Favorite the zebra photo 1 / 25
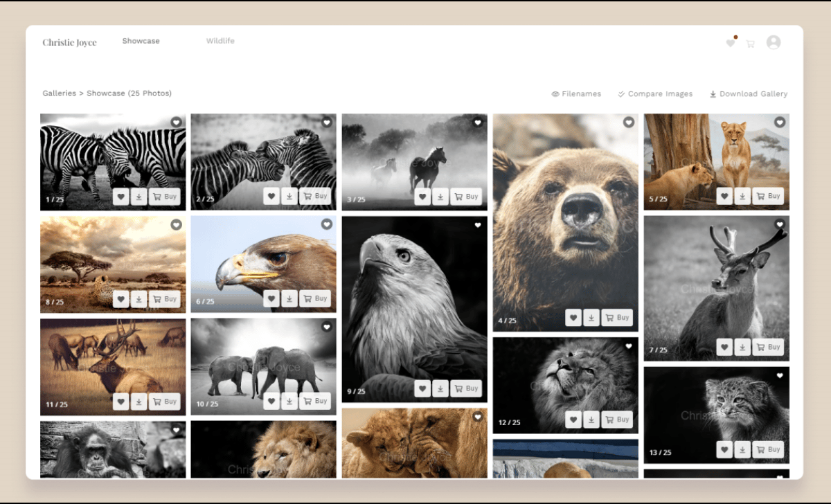Screen dimensions: 831x504 tap(121, 197)
